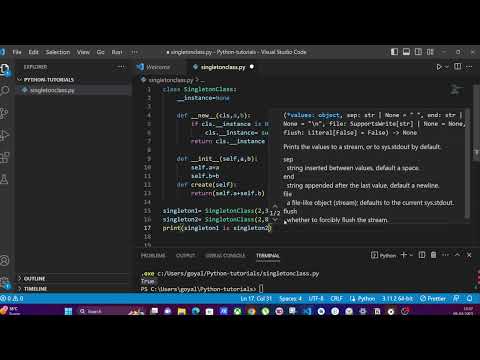The image size is (480, 360).
Task: Maximize the panel with caret icon
Action: pos(457,255)
